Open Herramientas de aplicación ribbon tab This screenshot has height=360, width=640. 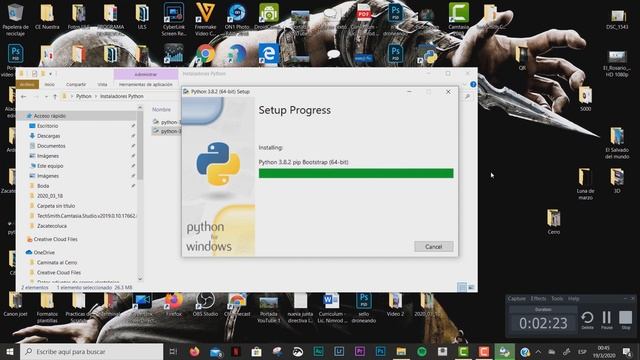146,84
